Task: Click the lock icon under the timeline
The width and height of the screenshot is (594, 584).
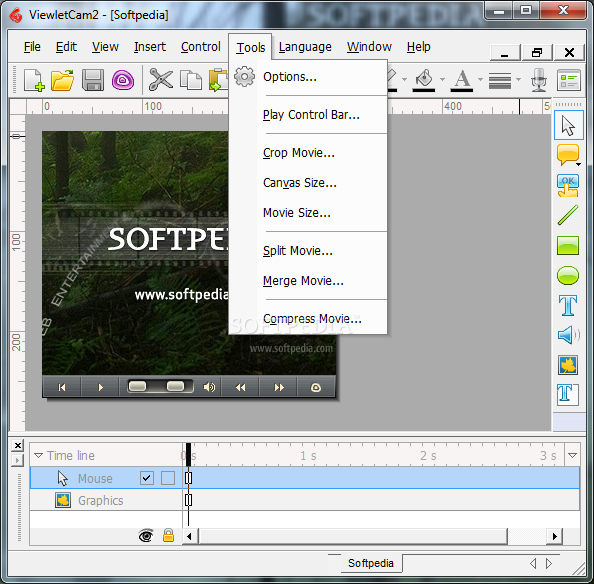Action: coord(168,535)
